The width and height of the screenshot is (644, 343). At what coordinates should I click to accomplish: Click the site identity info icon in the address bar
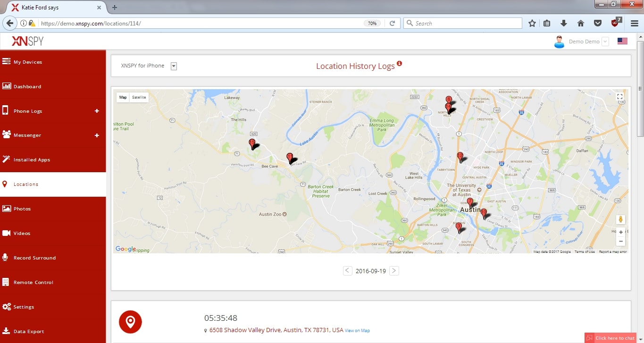coord(24,23)
